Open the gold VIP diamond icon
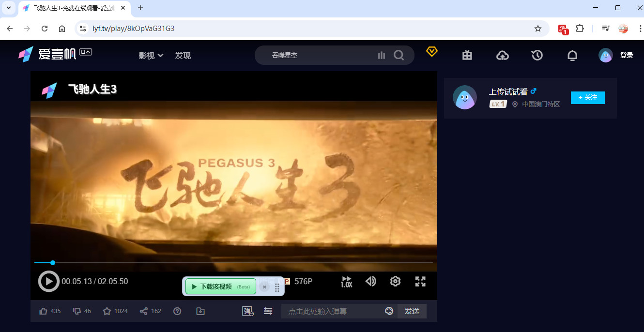The image size is (644, 332). pos(432,51)
